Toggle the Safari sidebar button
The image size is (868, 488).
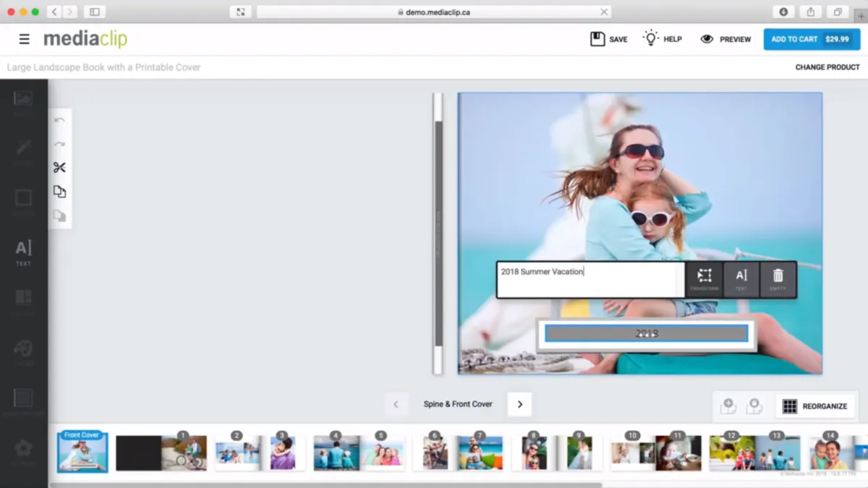tap(95, 12)
